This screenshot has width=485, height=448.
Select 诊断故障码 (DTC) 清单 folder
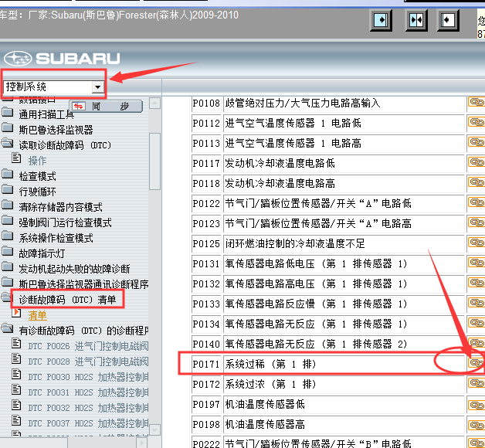tap(67, 300)
